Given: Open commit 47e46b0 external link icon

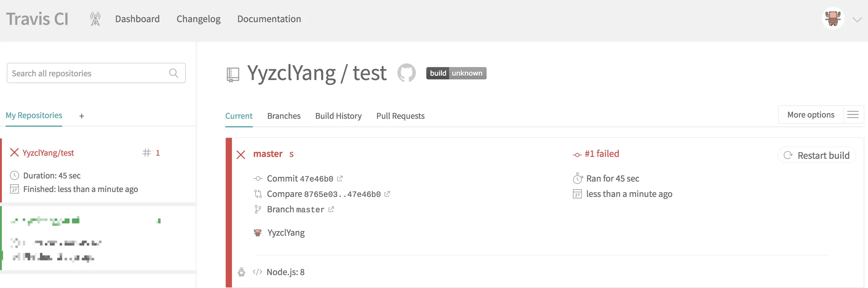Looking at the screenshot, I should [340, 178].
